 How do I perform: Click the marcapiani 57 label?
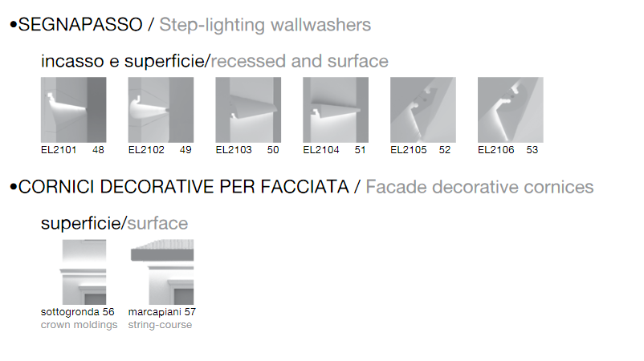(162, 312)
